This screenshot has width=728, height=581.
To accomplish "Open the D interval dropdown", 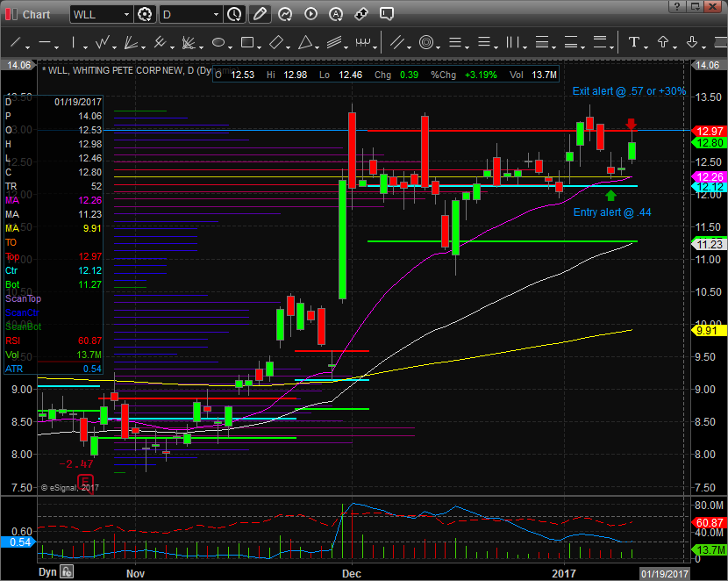I will pos(216,15).
